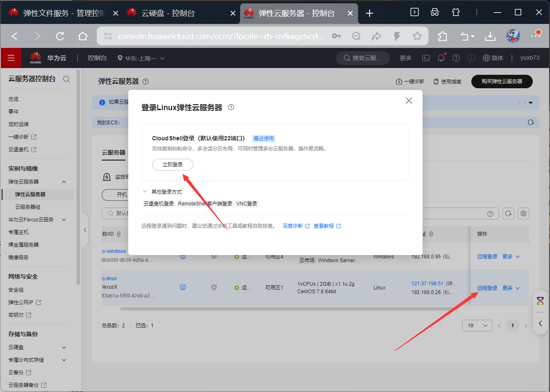Open 云堡垒机 in the sidebar

tap(22, 150)
